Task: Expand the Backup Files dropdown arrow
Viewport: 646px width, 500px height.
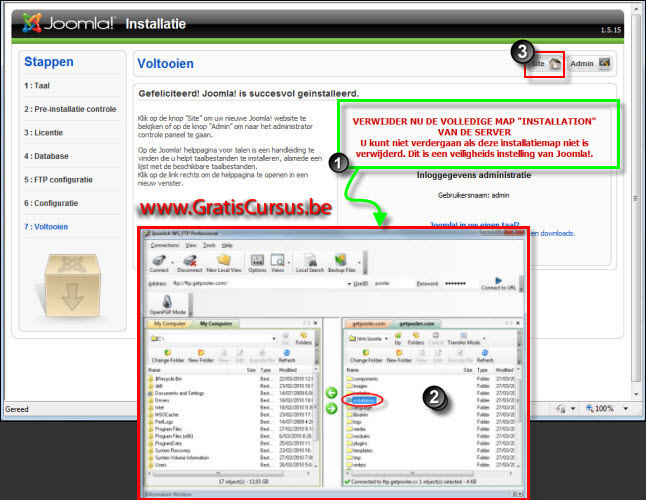Action: [359, 262]
